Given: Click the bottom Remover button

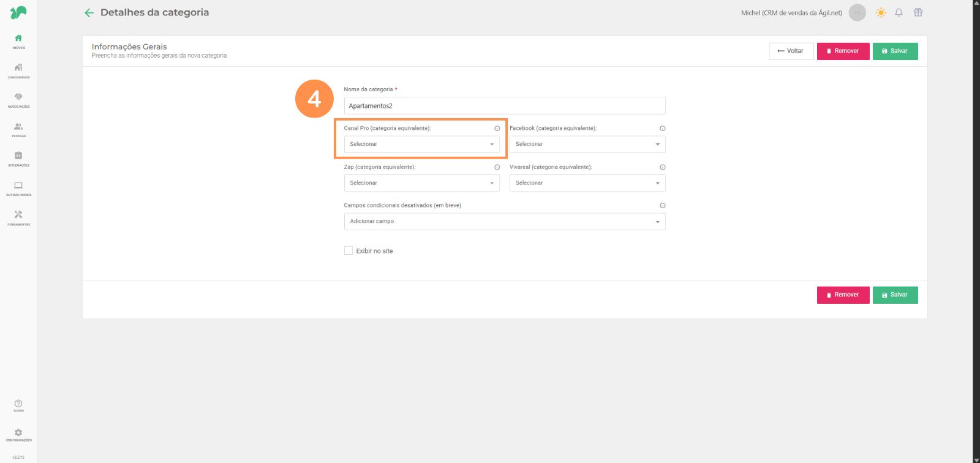Looking at the screenshot, I should 843,295.
